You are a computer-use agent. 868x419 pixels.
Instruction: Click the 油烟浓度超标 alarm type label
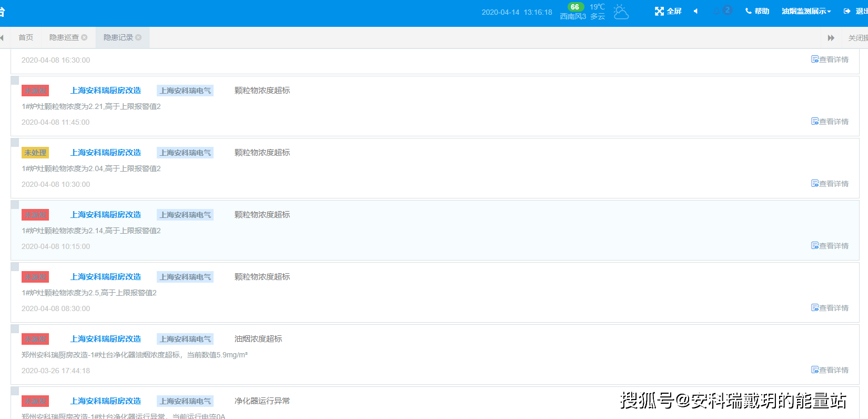click(x=258, y=339)
